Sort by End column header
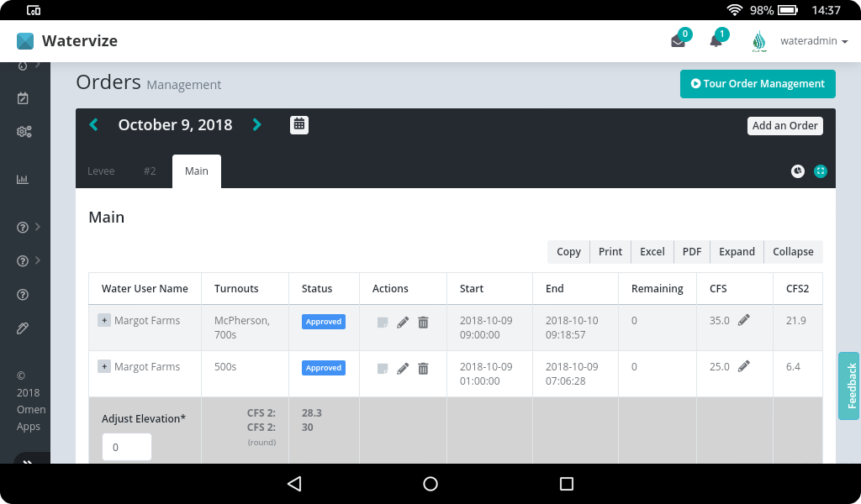The width and height of the screenshot is (861, 504). pyautogui.click(x=575, y=288)
